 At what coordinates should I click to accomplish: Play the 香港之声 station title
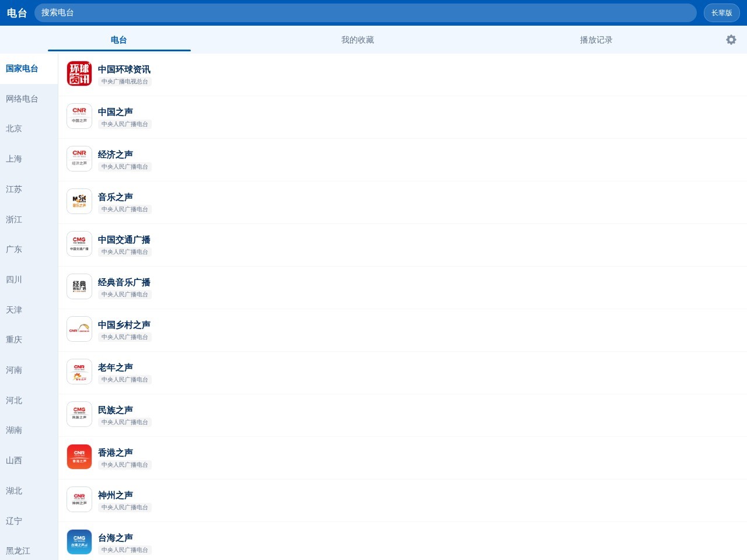116,453
